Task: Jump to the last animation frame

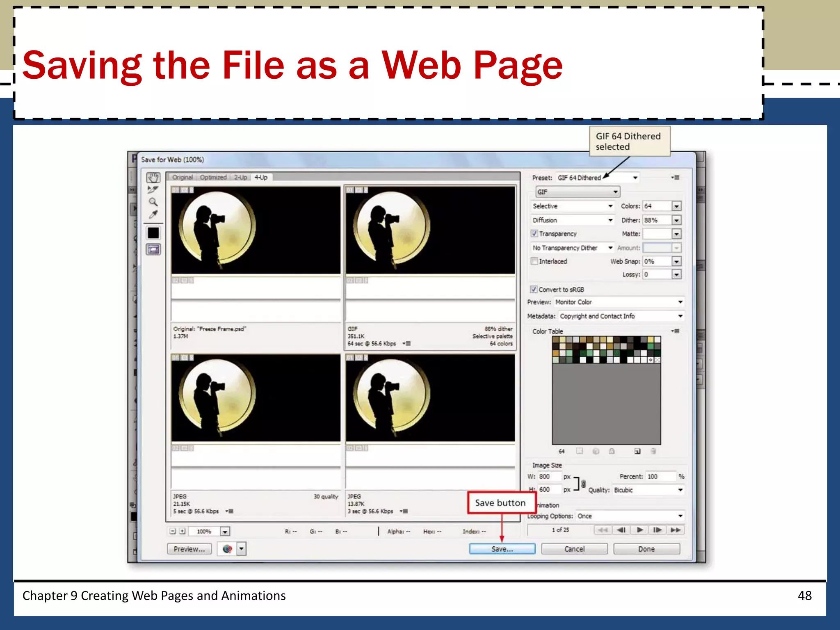Action: pyautogui.click(x=675, y=530)
